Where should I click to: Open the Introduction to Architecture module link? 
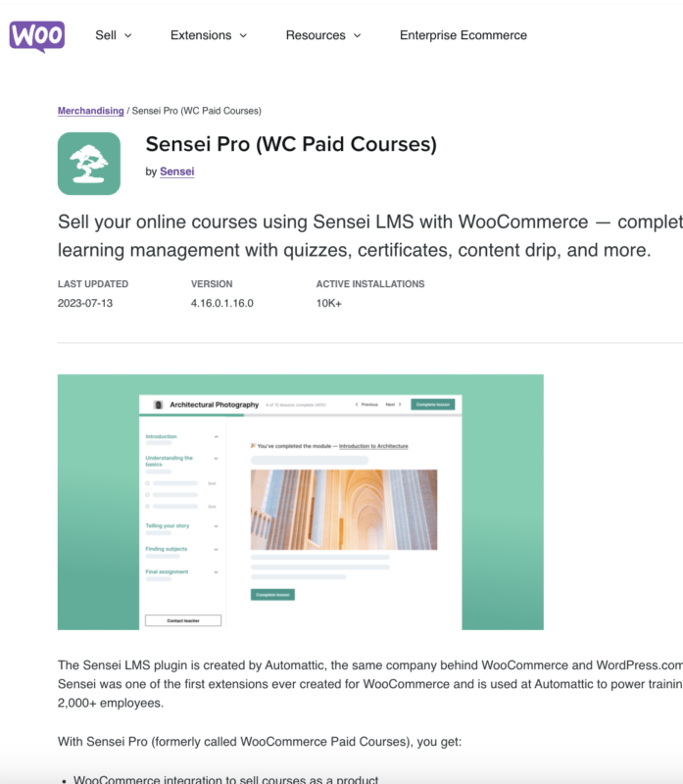pyautogui.click(x=373, y=444)
